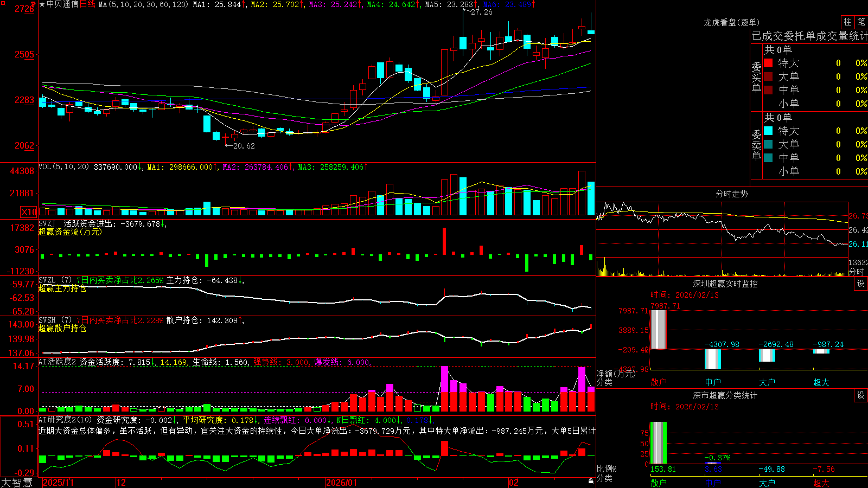The width and height of the screenshot is (868, 488).
Task: Click the 平均研究度: 0.178 value
Action: (218, 420)
